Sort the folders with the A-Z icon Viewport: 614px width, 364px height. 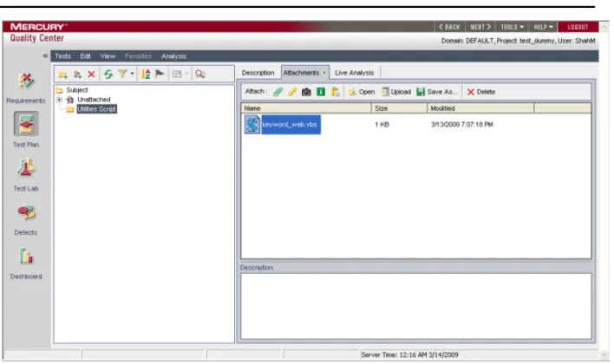(146, 74)
